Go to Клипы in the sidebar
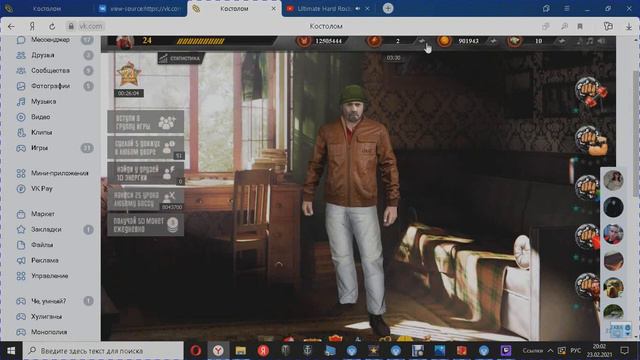This screenshot has width=640, height=360. click(41, 133)
